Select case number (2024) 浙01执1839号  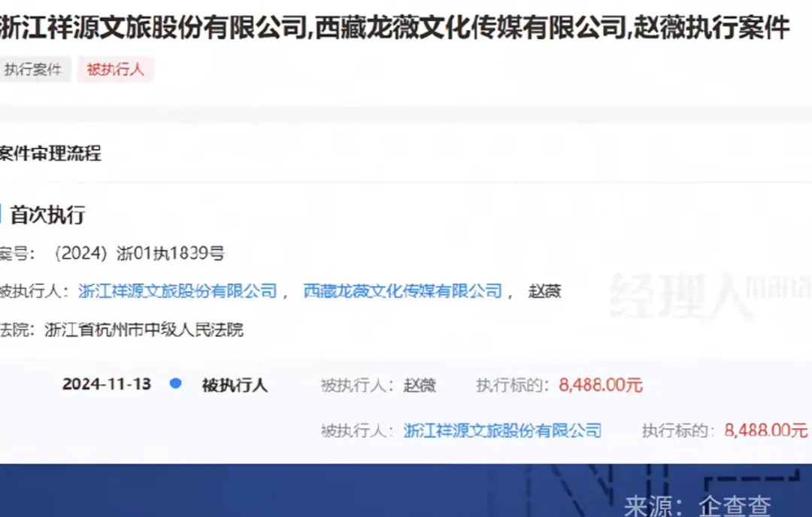coord(139,254)
